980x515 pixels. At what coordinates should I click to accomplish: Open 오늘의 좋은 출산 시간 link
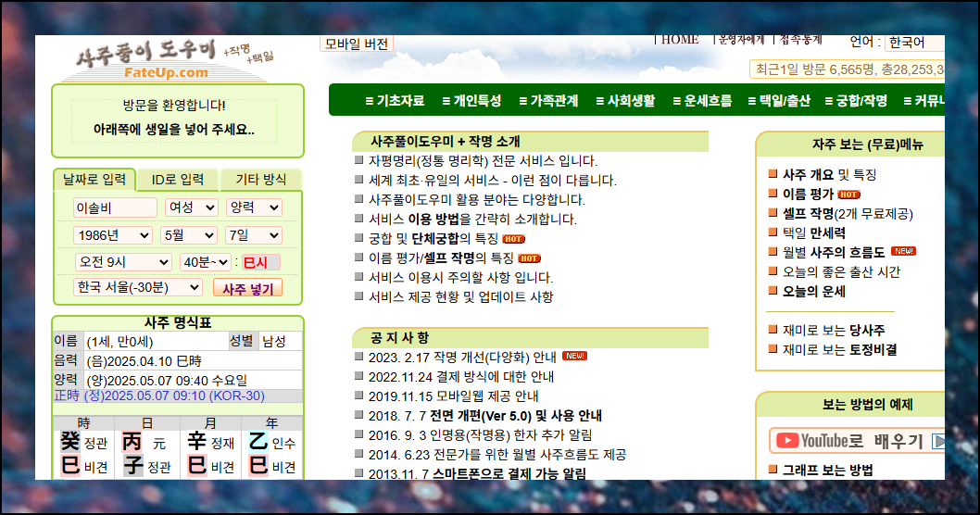841,272
